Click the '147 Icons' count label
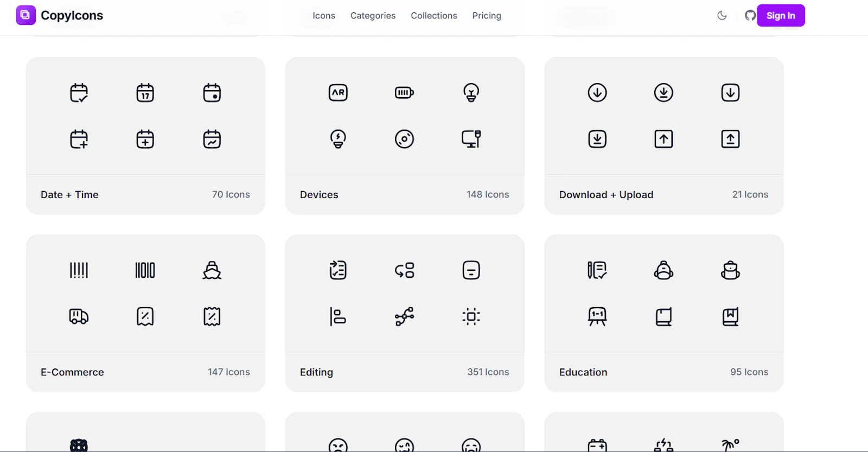 click(x=229, y=372)
